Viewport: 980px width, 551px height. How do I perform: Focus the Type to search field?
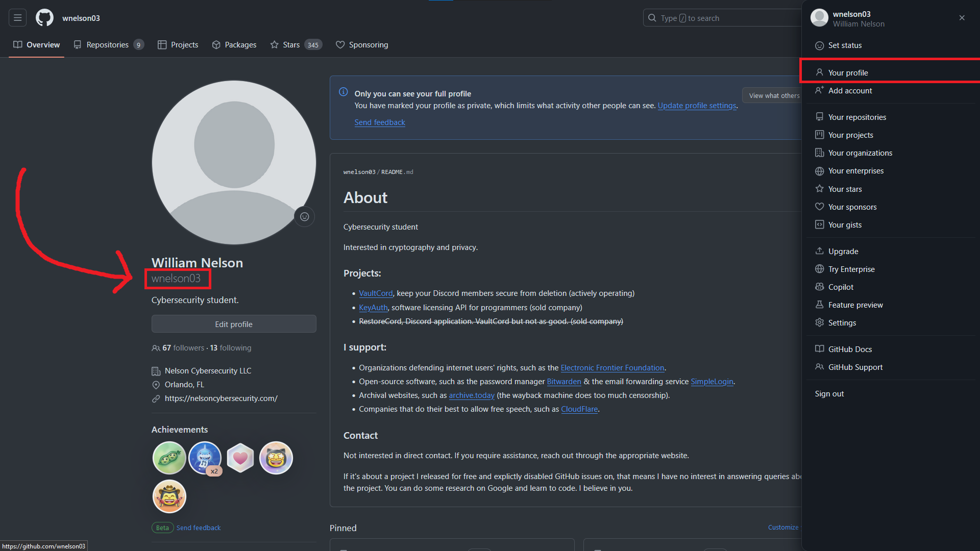tap(722, 18)
